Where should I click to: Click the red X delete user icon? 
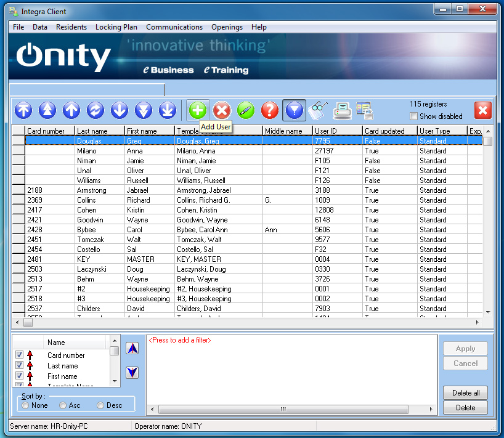point(222,110)
